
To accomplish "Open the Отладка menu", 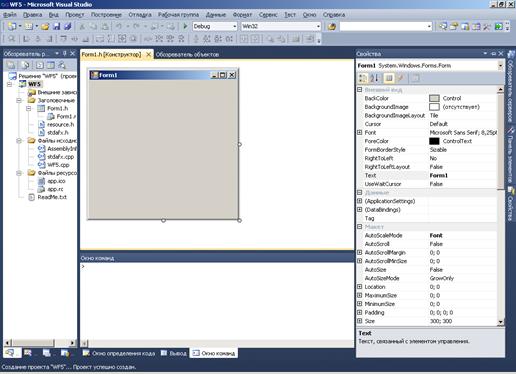I will click(x=140, y=15).
